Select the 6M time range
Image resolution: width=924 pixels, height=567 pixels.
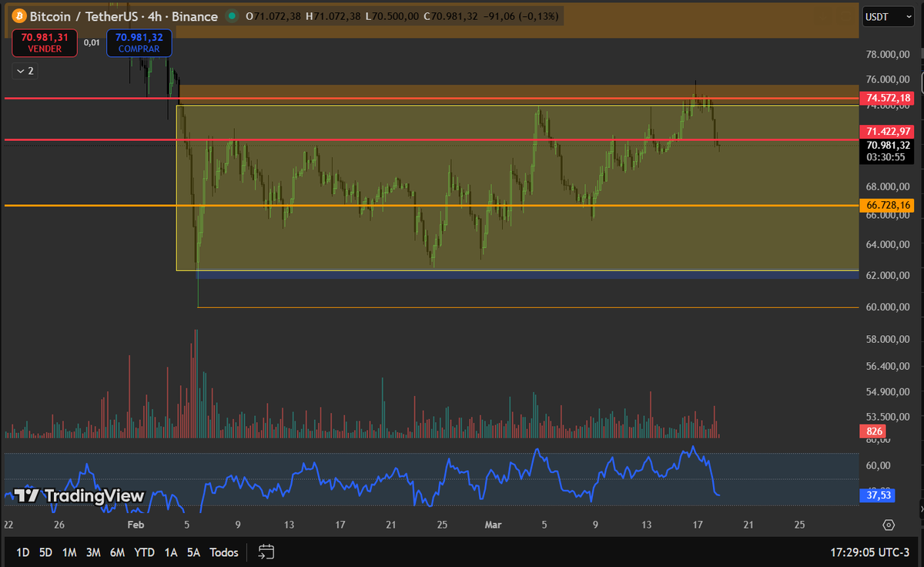tap(118, 552)
